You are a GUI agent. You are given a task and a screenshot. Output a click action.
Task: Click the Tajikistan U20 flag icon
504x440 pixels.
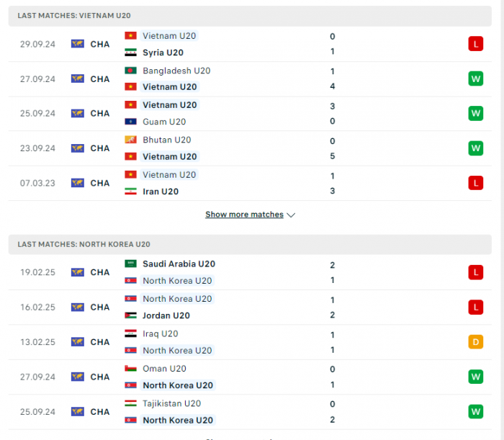pos(130,403)
